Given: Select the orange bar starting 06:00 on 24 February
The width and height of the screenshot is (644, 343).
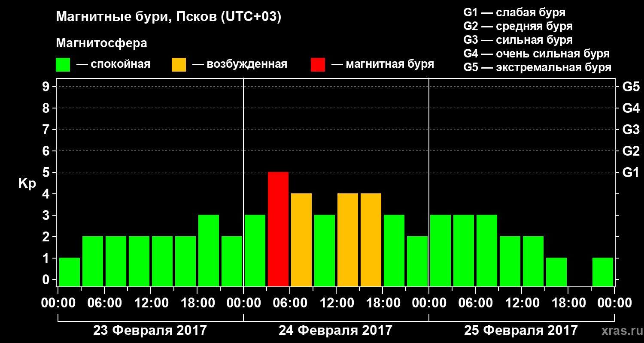Looking at the screenshot, I should click(x=301, y=240).
